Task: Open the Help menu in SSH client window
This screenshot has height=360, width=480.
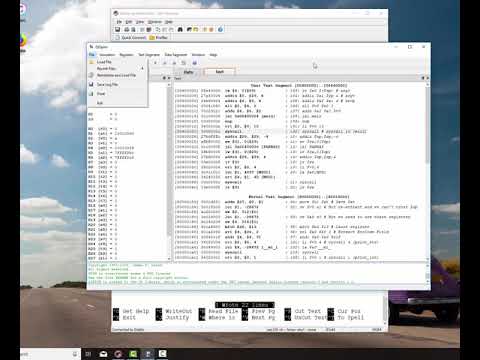Action: [x=169, y=22]
